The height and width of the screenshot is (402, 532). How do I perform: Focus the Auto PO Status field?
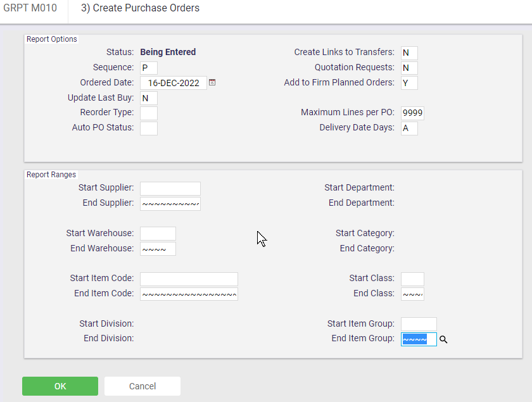tap(149, 129)
